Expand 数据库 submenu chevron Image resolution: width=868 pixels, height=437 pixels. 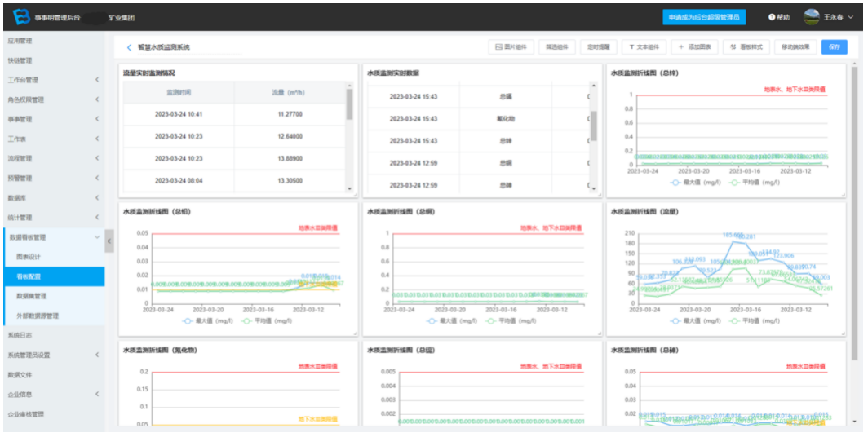coord(97,197)
